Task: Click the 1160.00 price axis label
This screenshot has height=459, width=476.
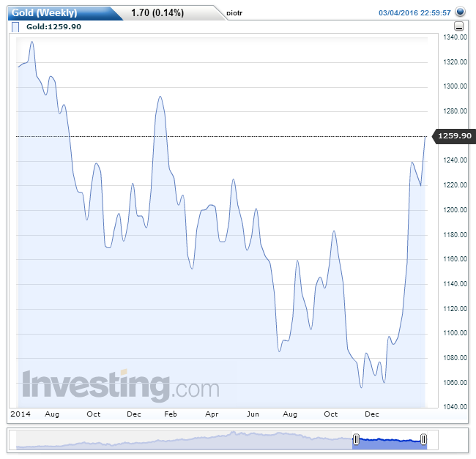Action: [x=455, y=259]
